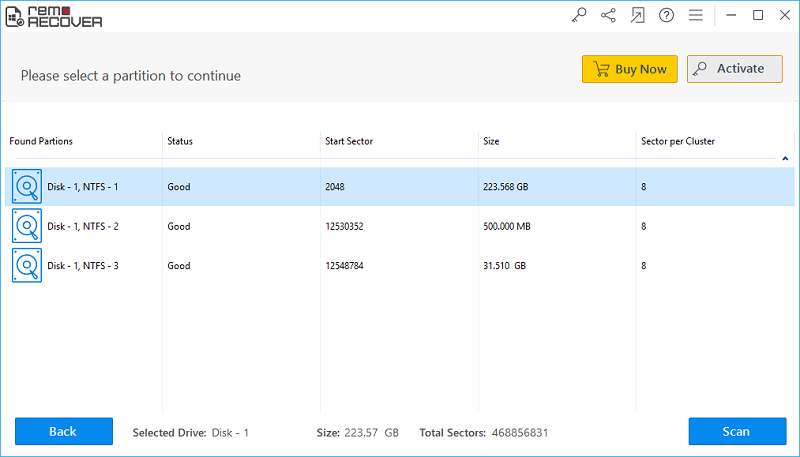Sort by the Start Sector column header

349,141
